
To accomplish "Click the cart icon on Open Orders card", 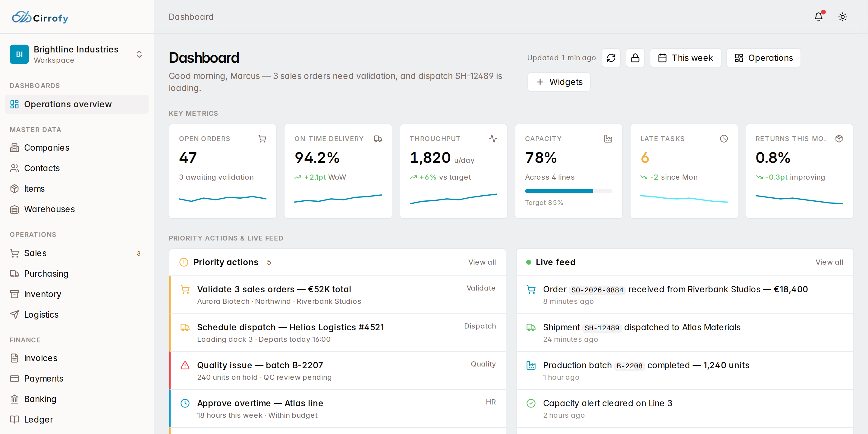I will pos(262,139).
